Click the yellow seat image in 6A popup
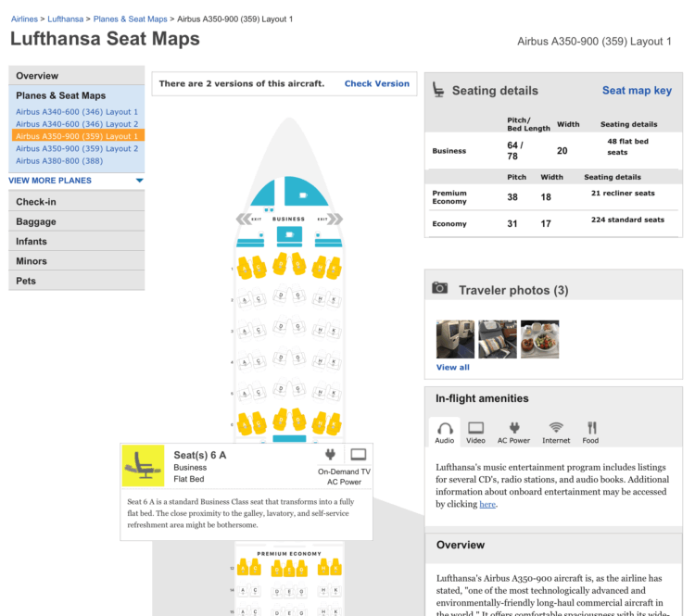 pos(143,466)
